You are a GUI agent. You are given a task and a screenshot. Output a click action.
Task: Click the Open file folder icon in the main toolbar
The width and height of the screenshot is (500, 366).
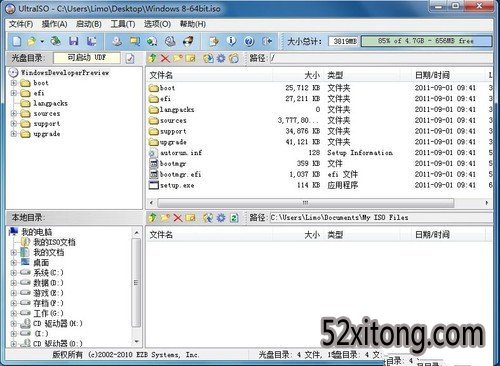tap(31, 41)
